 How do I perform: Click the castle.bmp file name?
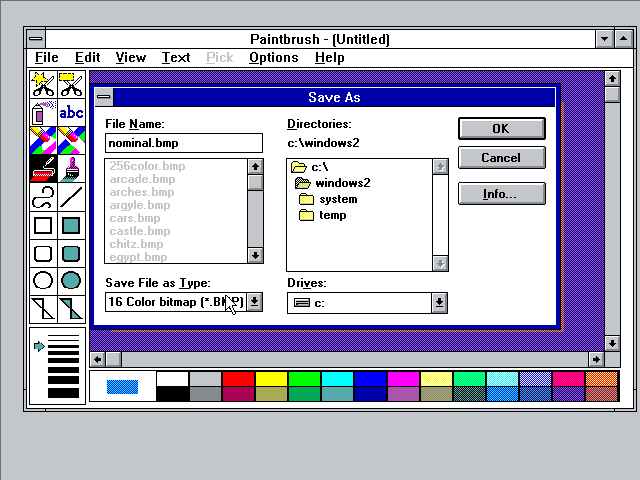pos(140,231)
